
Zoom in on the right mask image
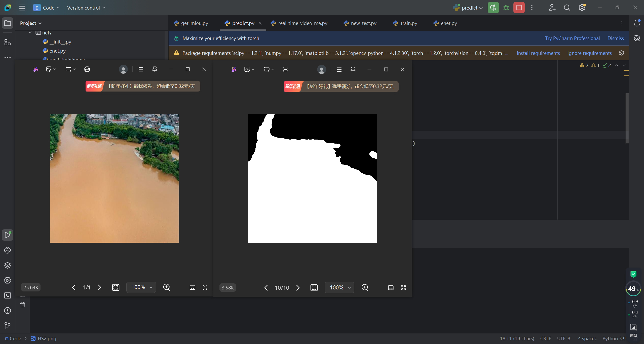(365, 287)
